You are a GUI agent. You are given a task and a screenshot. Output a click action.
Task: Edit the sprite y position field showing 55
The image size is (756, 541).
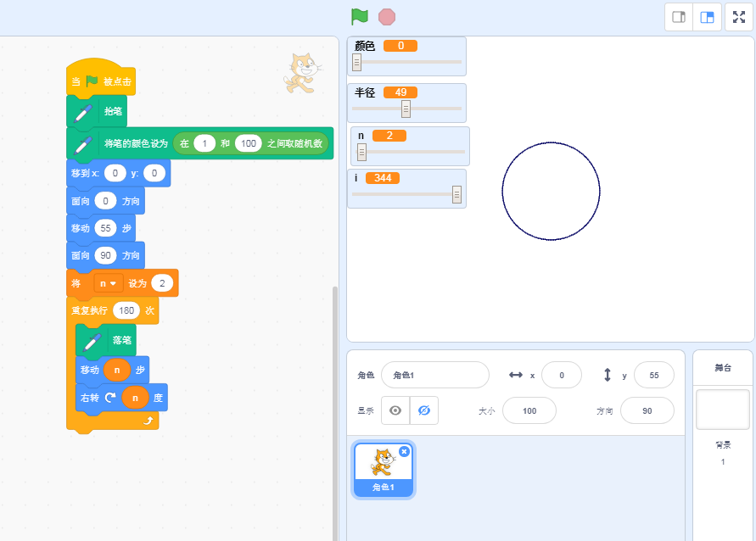[654, 375]
